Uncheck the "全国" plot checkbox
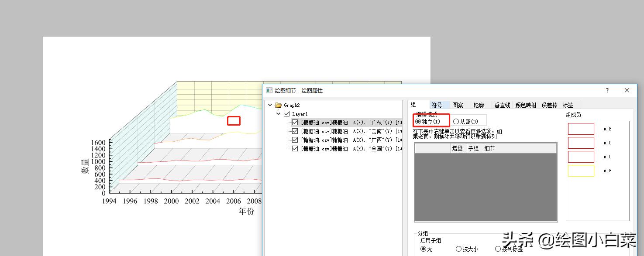This screenshot has height=256, width=644. tap(295, 149)
